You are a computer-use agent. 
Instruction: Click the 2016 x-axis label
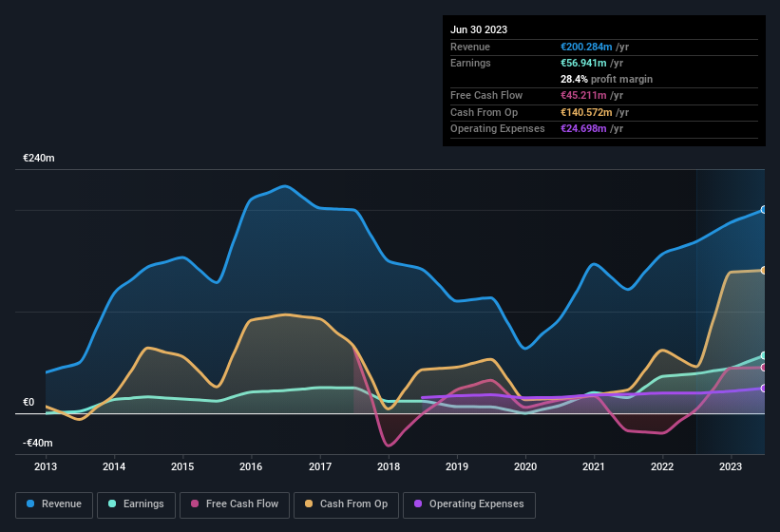point(251,466)
